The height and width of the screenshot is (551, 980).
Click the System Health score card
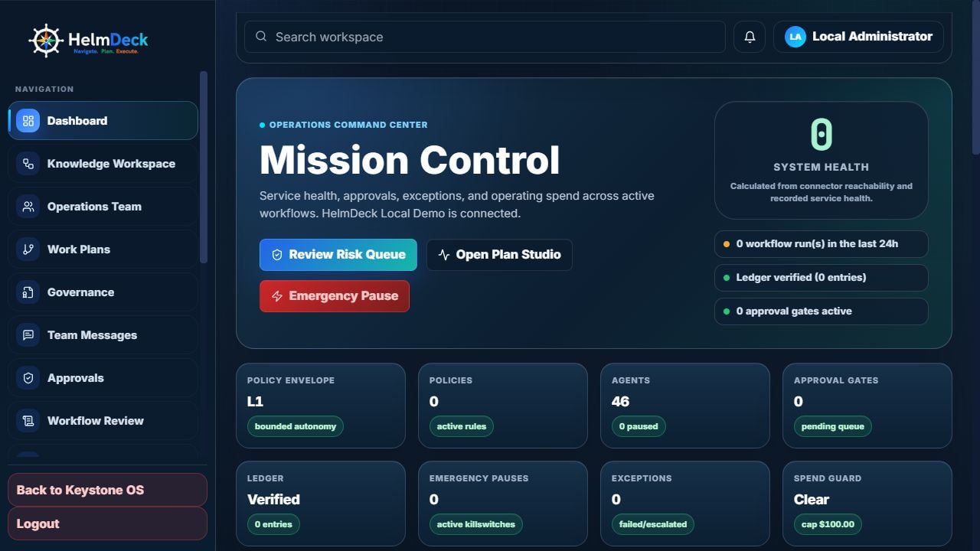821,161
